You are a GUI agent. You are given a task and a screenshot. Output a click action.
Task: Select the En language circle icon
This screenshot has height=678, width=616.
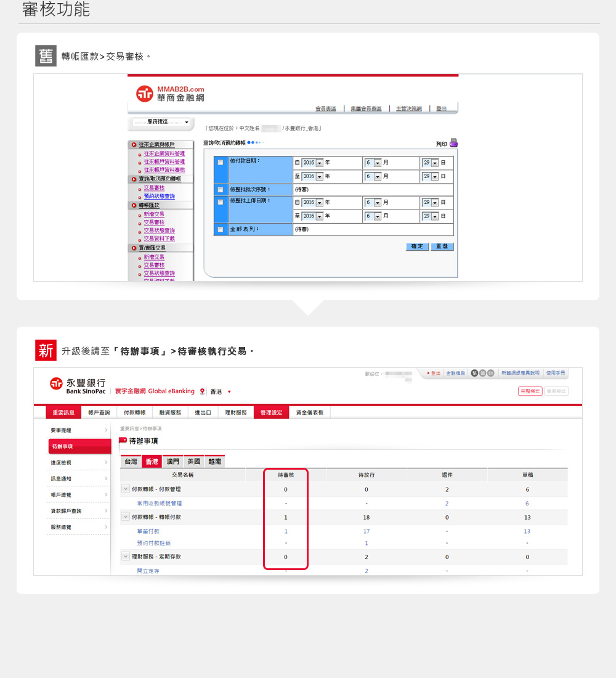[490, 373]
